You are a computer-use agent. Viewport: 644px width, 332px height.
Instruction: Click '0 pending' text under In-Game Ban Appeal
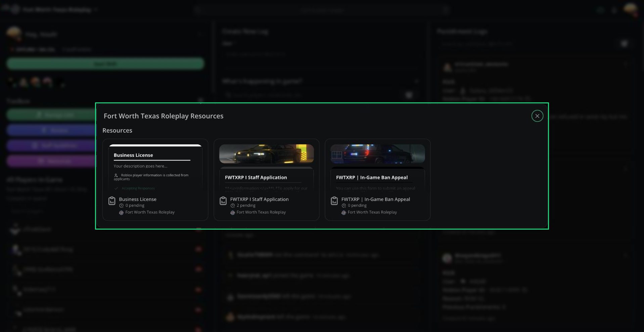[x=357, y=205]
